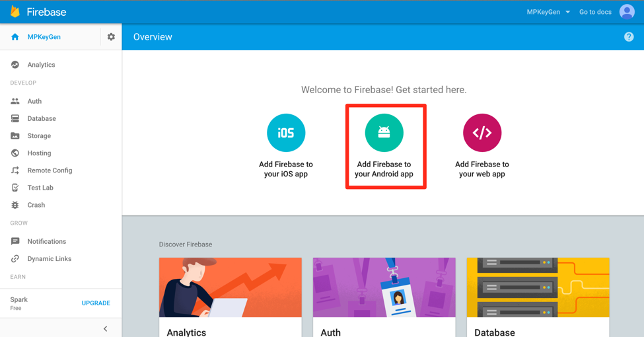This screenshot has height=337, width=644.
Task: Collapse the sidebar with chevron arrow
Action: (106, 328)
